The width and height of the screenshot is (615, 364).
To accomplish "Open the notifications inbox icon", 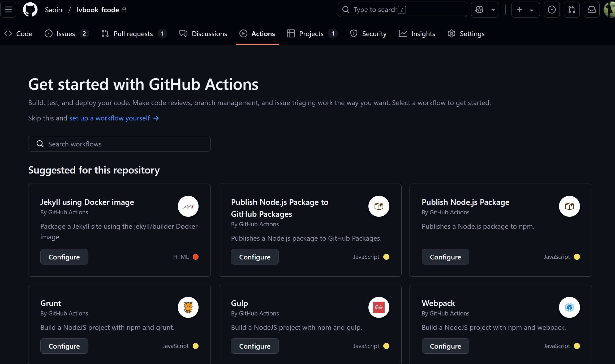I will 591,10.
